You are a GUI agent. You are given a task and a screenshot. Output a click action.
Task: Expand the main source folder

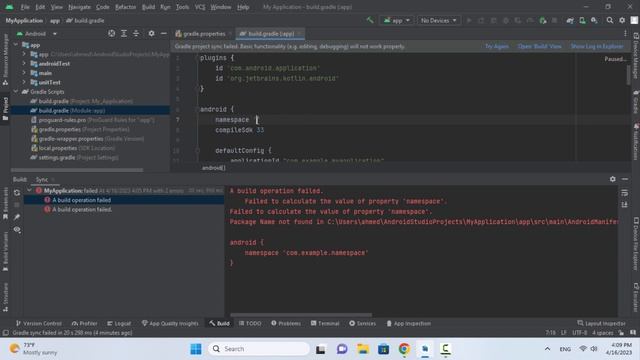[x=24, y=73]
